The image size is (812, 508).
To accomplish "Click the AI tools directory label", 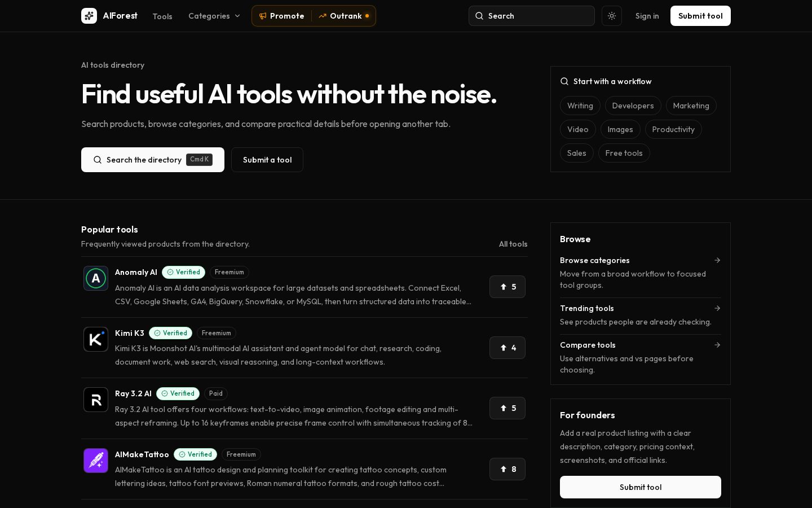I will (113, 65).
